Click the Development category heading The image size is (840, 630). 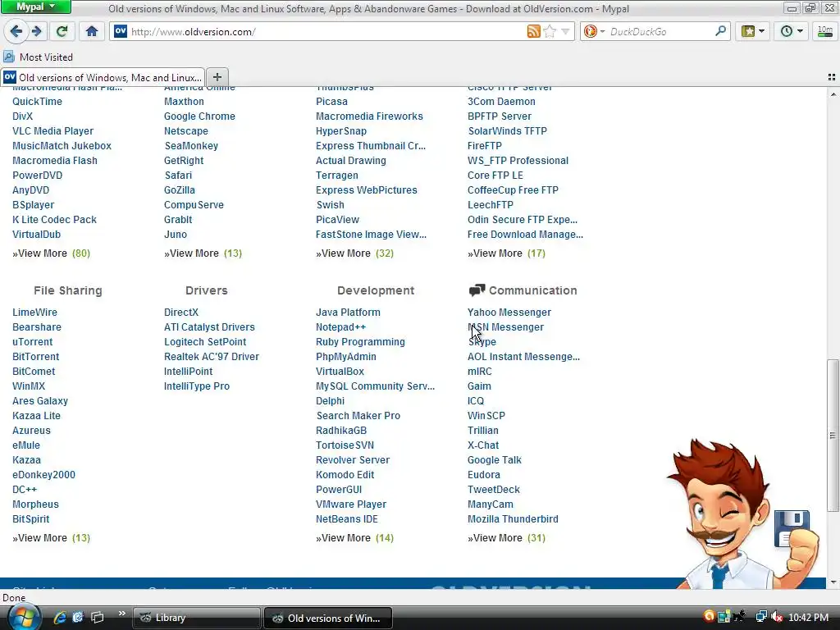(x=376, y=290)
